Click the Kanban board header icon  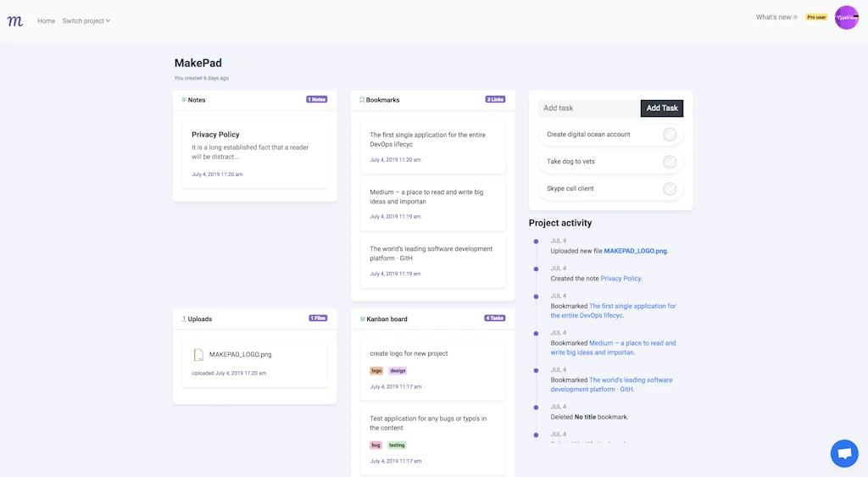pyautogui.click(x=363, y=319)
